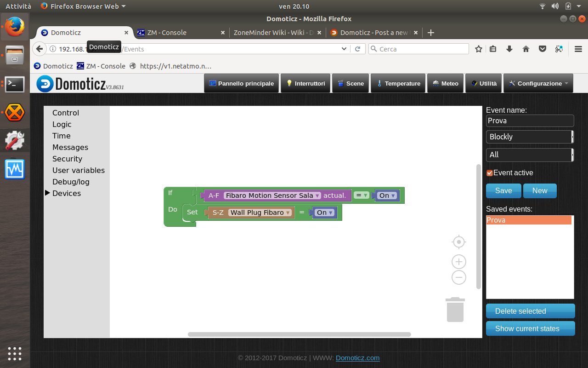Open the Firefox hamburger menu
Screen dimensions: 588x368
[x=578, y=49]
